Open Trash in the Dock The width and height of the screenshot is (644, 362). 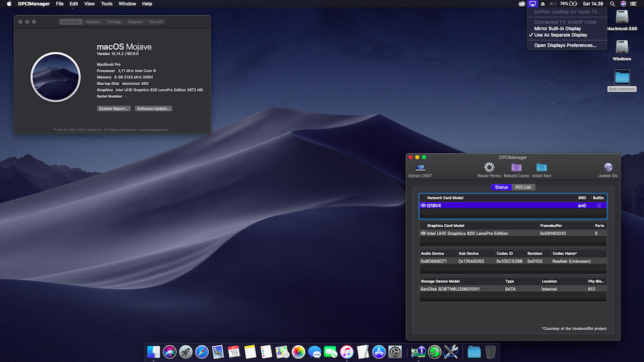click(x=490, y=352)
